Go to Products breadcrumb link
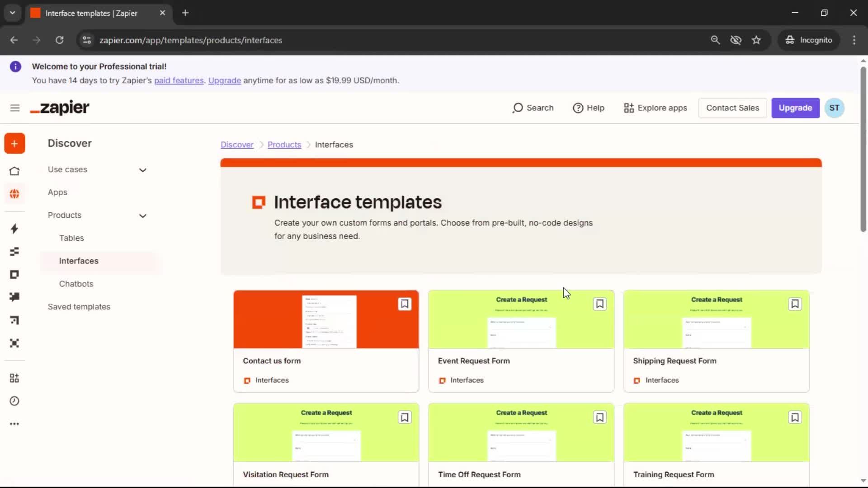Screen dimensions: 868x488 [x=284, y=145]
